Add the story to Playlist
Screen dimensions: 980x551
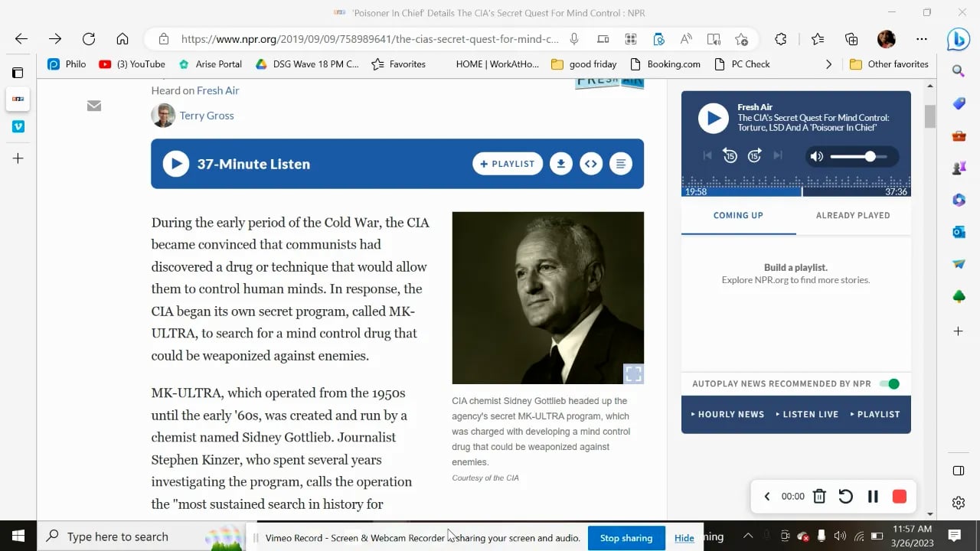pos(508,164)
